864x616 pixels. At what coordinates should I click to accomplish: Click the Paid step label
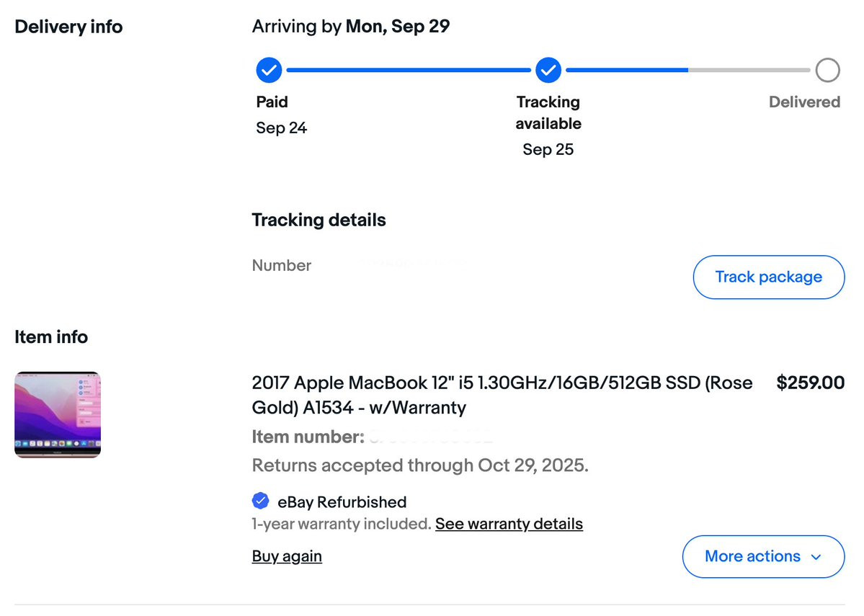click(272, 102)
